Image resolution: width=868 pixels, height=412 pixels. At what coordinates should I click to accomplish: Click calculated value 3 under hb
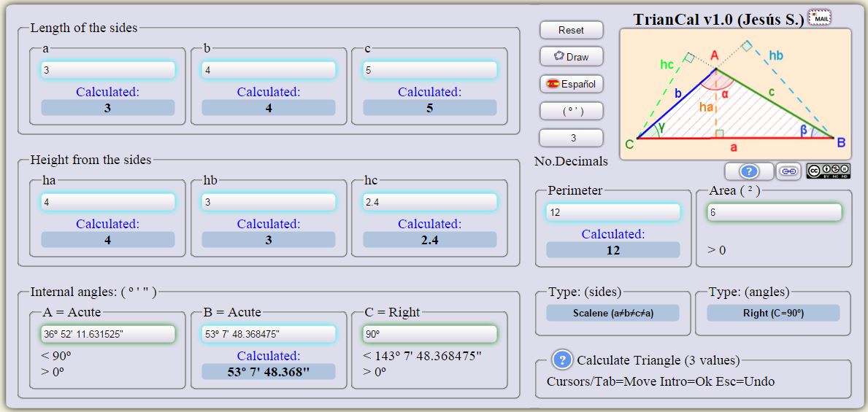[269, 239]
